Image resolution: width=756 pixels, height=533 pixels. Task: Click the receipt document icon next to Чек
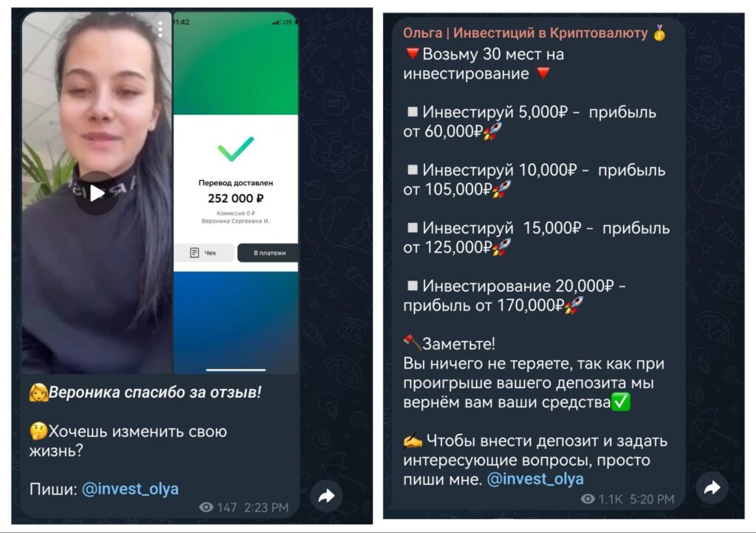[x=195, y=252]
